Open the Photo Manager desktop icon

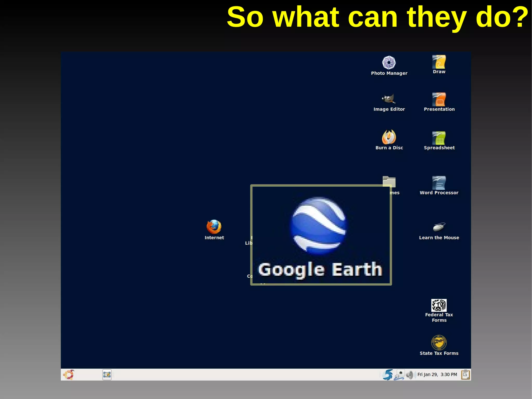tap(389, 63)
